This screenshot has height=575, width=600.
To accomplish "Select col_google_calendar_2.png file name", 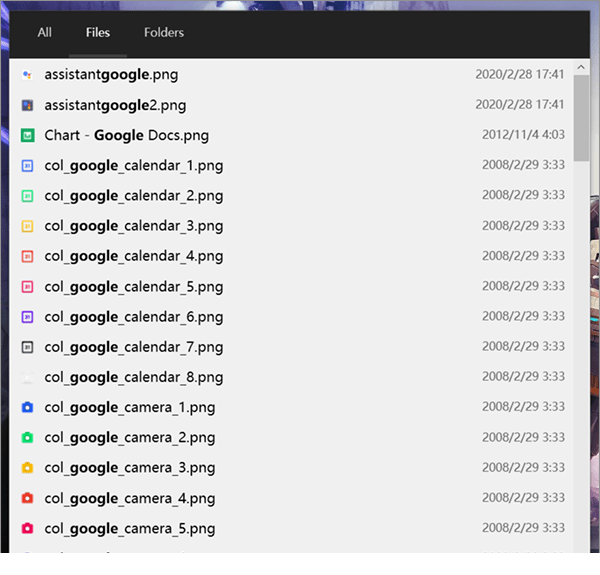I will tap(134, 196).
